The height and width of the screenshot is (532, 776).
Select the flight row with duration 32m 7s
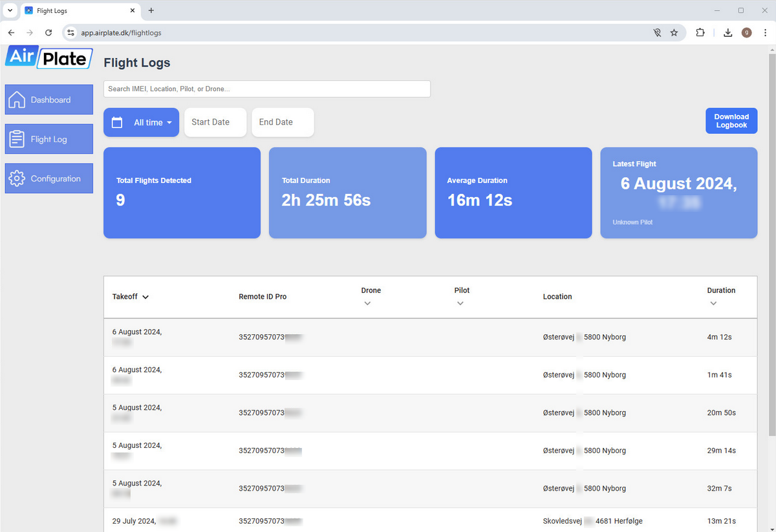tap(430, 489)
